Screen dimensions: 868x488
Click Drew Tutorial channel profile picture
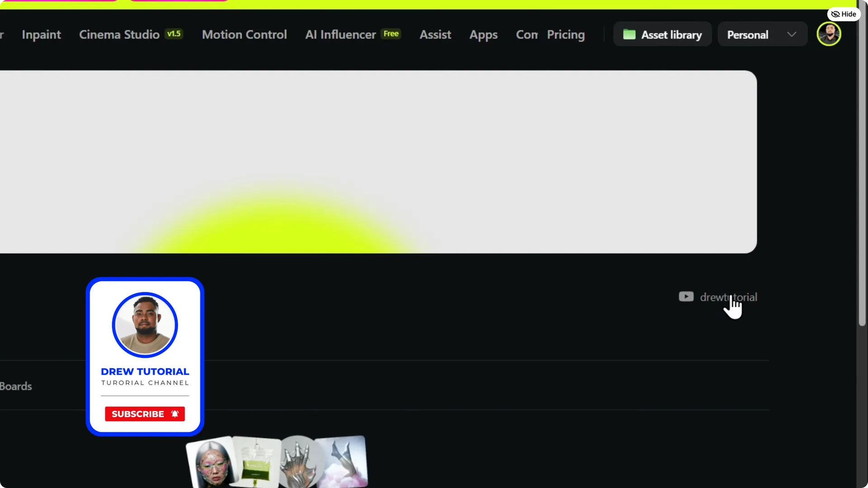coord(145,324)
